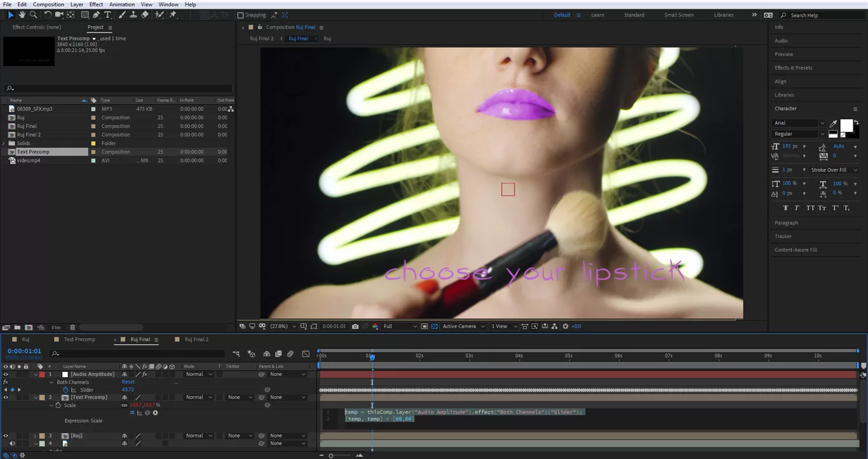Mute audio on layer 4
The image size is (868, 459).
click(x=12, y=443)
